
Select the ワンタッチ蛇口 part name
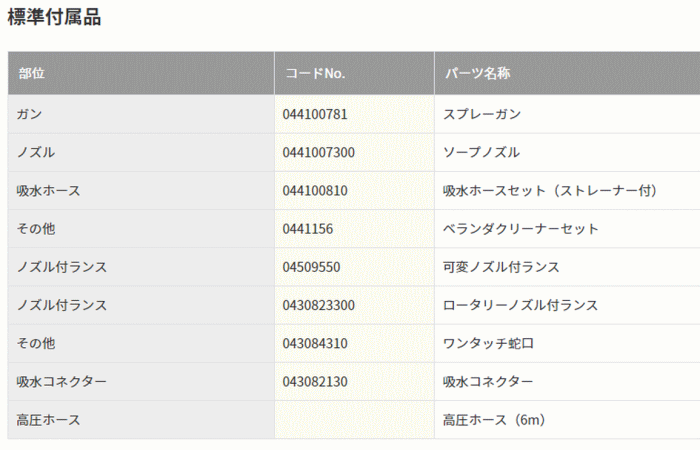click(x=489, y=343)
